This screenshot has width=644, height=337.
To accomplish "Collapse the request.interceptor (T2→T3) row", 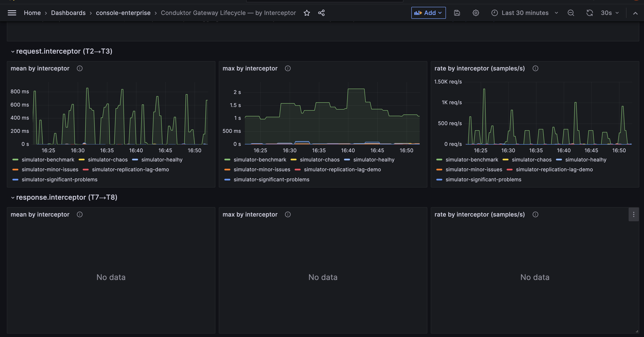I will tap(62, 51).
